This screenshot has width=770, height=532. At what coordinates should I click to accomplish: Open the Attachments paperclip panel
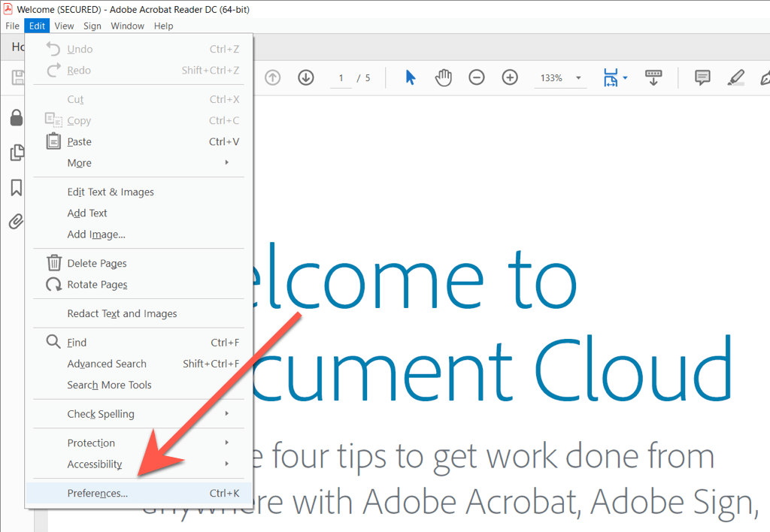tap(16, 222)
